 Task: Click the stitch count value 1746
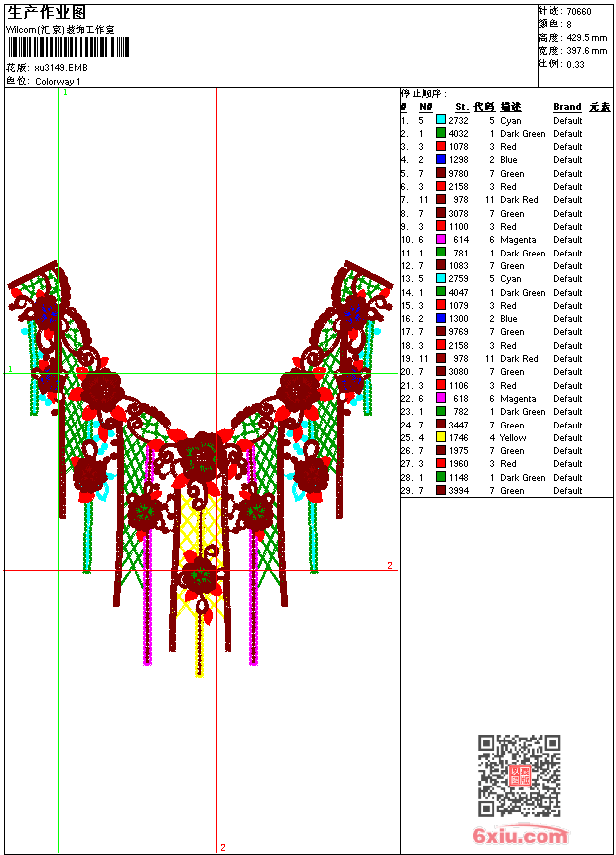point(458,437)
